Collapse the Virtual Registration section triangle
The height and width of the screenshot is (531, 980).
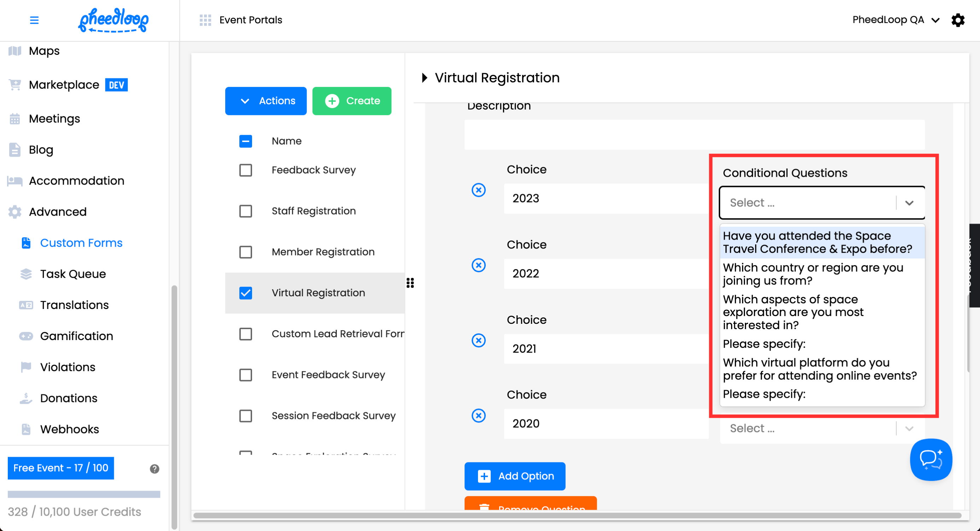pos(425,77)
